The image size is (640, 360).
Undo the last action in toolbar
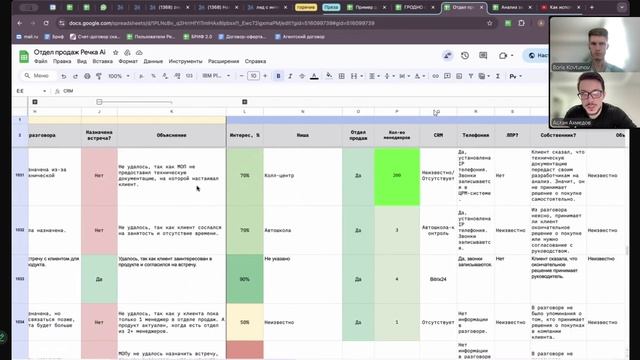click(64, 76)
